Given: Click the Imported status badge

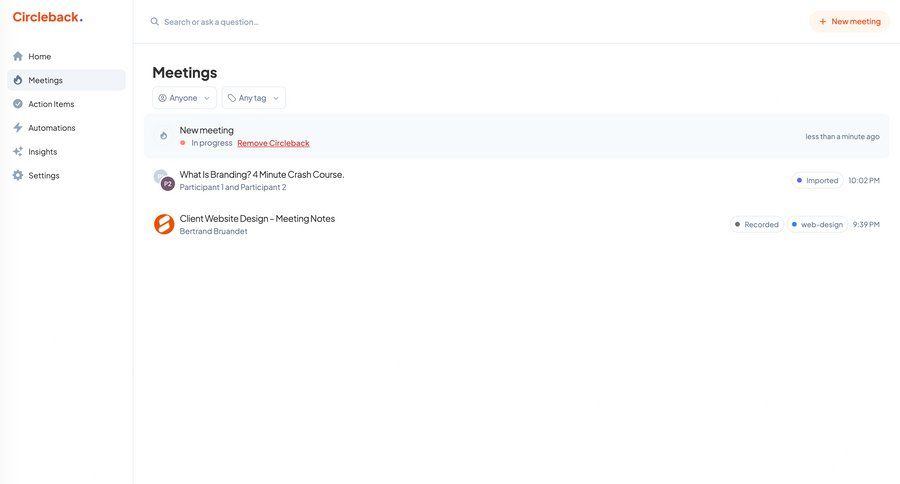Looking at the screenshot, I should click(x=817, y=181).
